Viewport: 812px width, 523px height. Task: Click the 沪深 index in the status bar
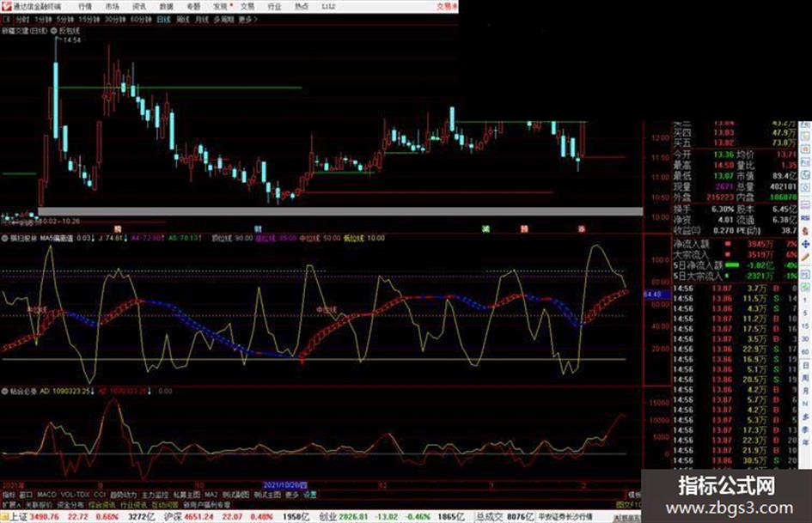[173, 517]
